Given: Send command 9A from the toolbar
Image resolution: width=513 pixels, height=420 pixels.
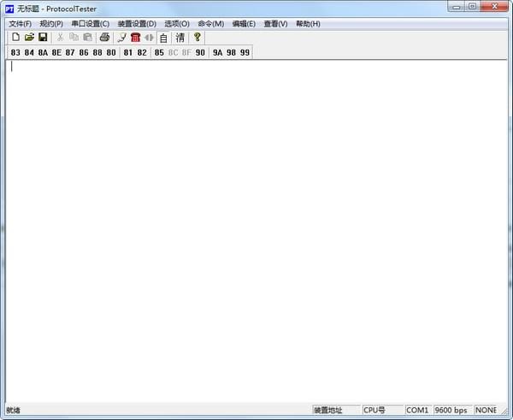Looking at the screenshot, I should pos(217,52).
